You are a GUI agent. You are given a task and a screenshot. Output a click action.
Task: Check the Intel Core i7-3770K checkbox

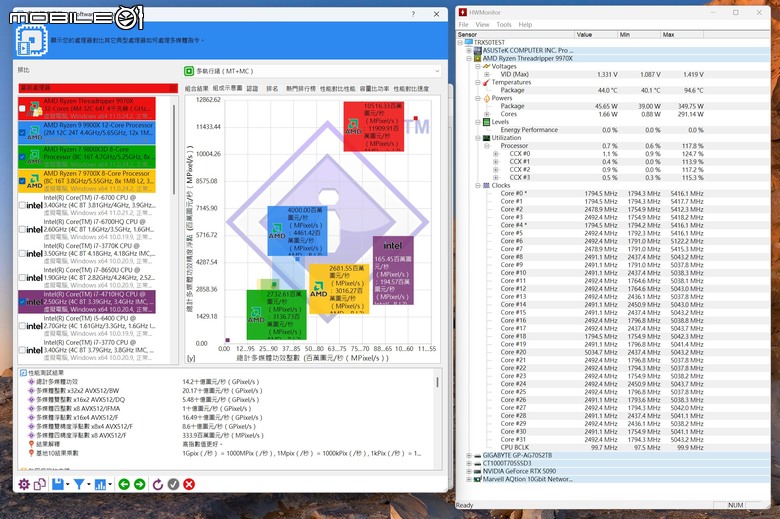coord(22,253)
